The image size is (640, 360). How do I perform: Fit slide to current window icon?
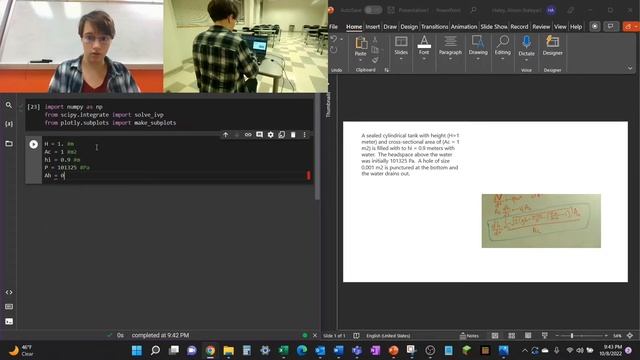coord(630,336)
